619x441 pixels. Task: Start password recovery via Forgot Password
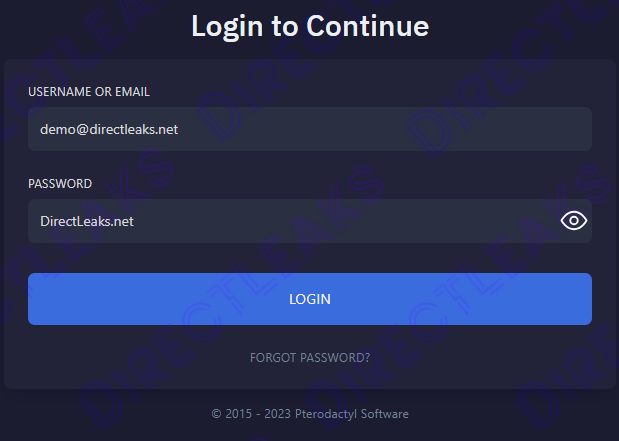(310, 357)
